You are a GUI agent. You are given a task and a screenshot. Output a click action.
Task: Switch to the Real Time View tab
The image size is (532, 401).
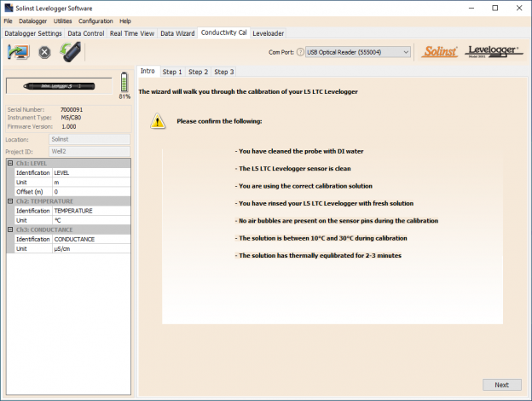132,33
